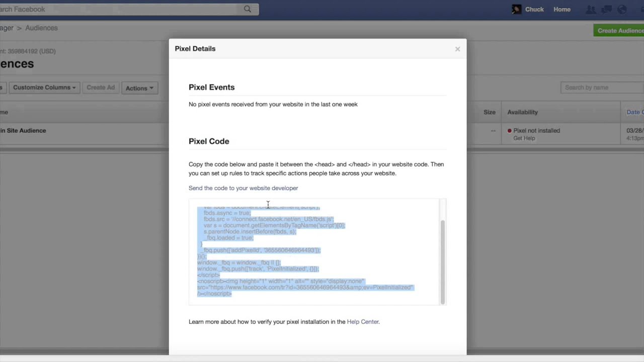Image resolution: width=644 pixels, height=362 pixels.
Task: Click the Availability column header
Action: click(x=522, y=112)
